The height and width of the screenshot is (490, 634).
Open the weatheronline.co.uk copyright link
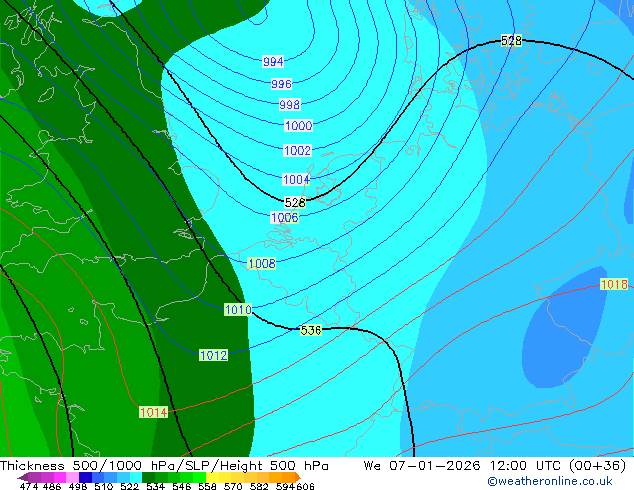click(550, 481)
